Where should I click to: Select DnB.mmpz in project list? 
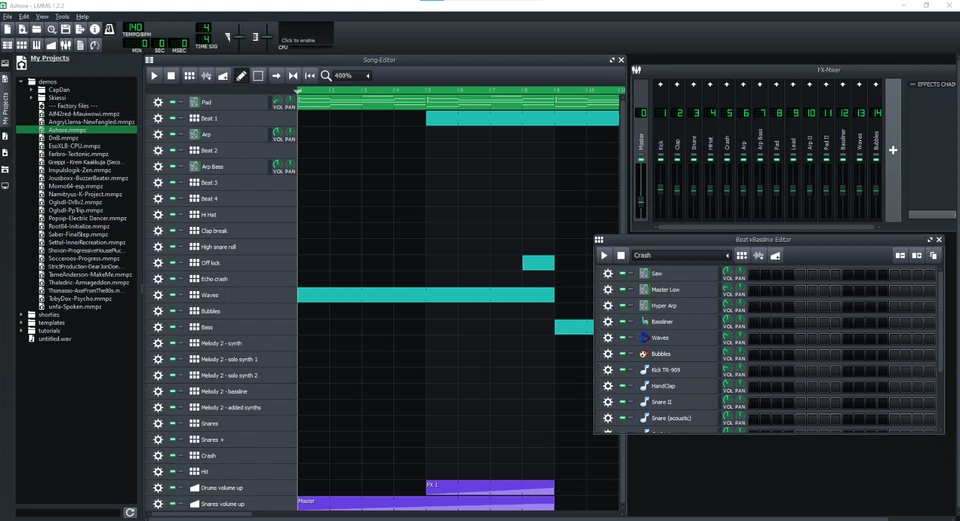[63, 138]
